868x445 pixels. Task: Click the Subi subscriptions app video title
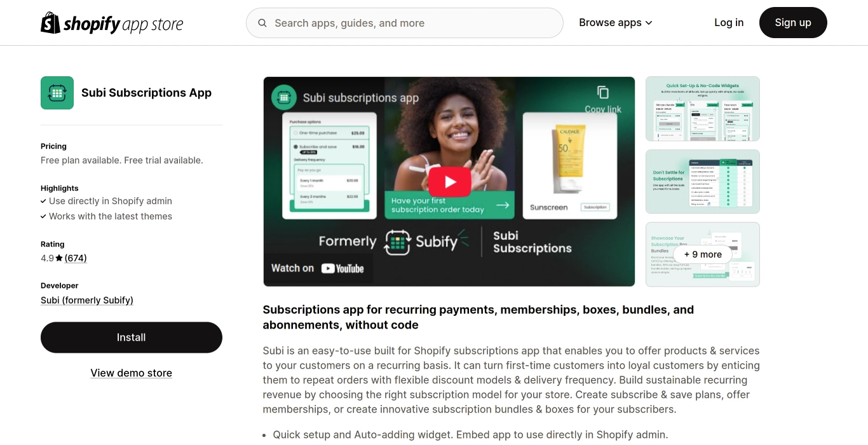361,98
